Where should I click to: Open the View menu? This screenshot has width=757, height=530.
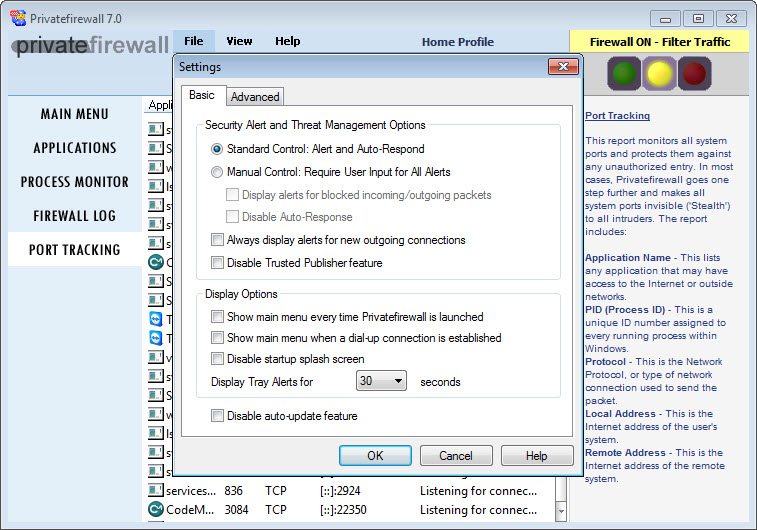tap(239, 42)
